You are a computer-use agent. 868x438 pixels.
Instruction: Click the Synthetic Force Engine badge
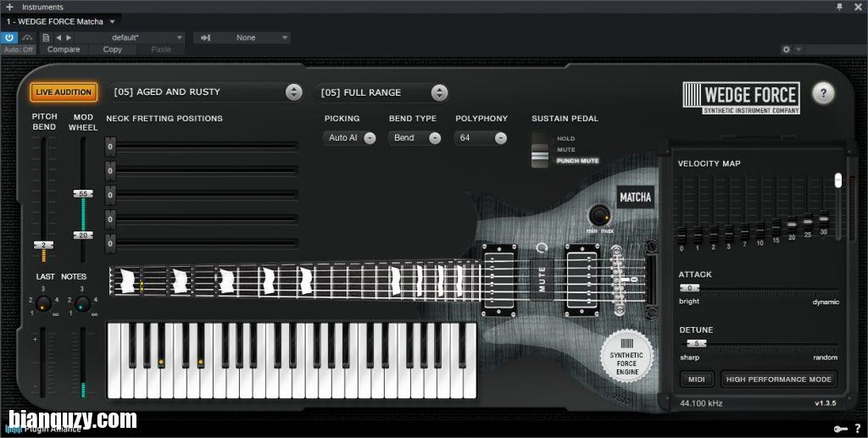tap(626, 357)
